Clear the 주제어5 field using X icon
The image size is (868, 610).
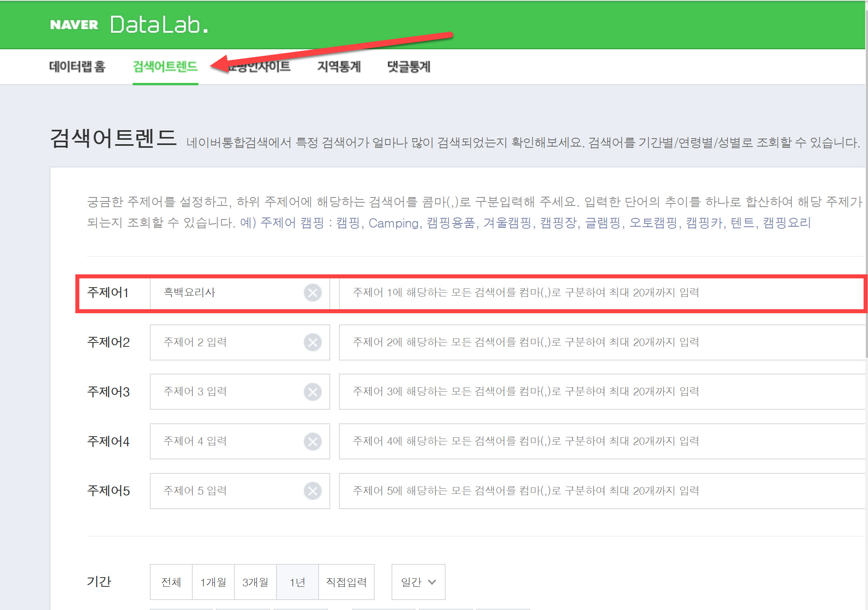[x=313, y=491]
